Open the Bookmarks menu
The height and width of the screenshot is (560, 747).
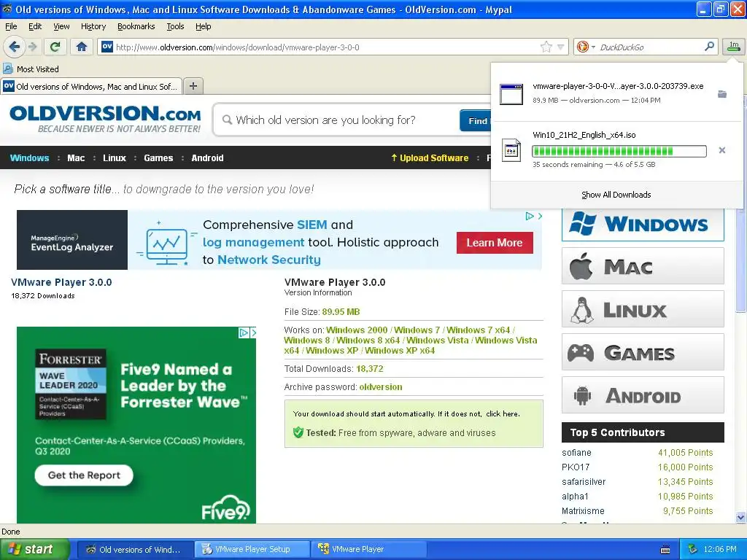[x=136, y=26]
